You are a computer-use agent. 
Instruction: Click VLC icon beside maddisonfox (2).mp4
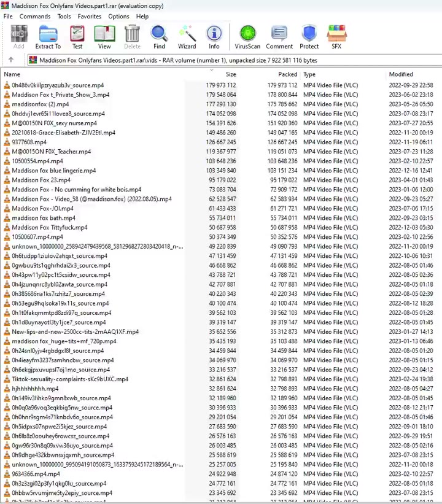click(7, 104)
